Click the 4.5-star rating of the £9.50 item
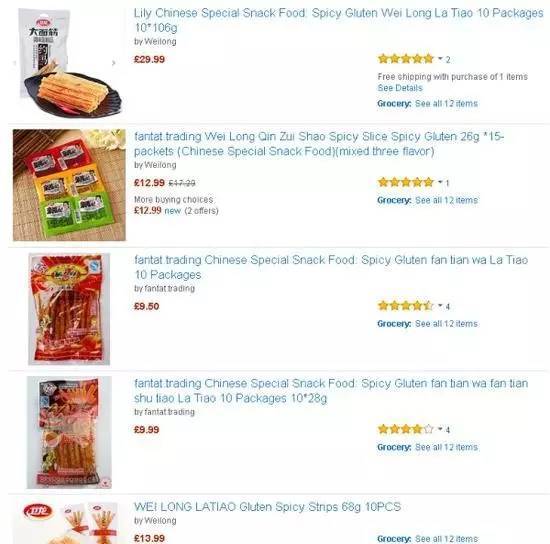This screenshot has width=550, height=544. tap(406, 306)
